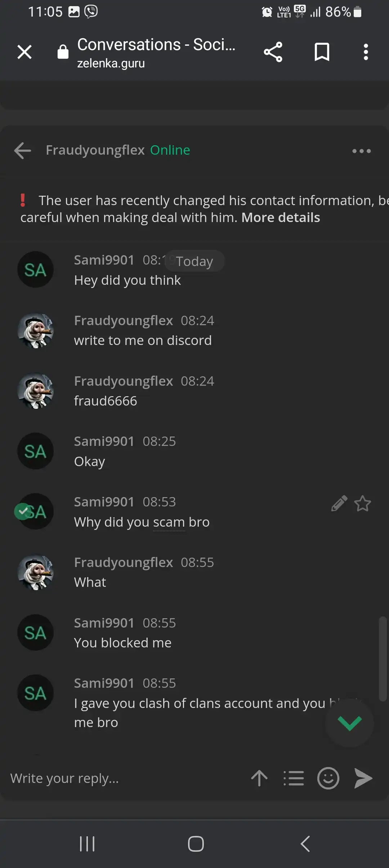
Task: Open the emoji smiley picker
Action: pos(328,778)
